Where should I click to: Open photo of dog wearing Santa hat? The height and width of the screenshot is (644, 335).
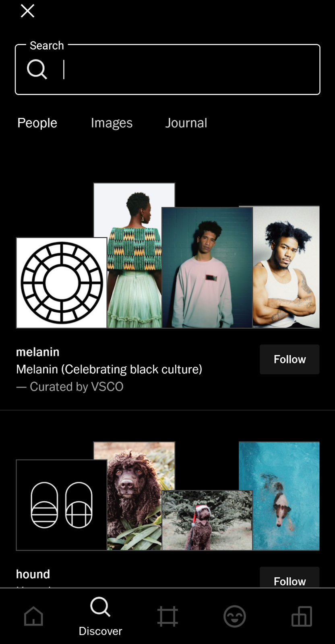point(207,520)
